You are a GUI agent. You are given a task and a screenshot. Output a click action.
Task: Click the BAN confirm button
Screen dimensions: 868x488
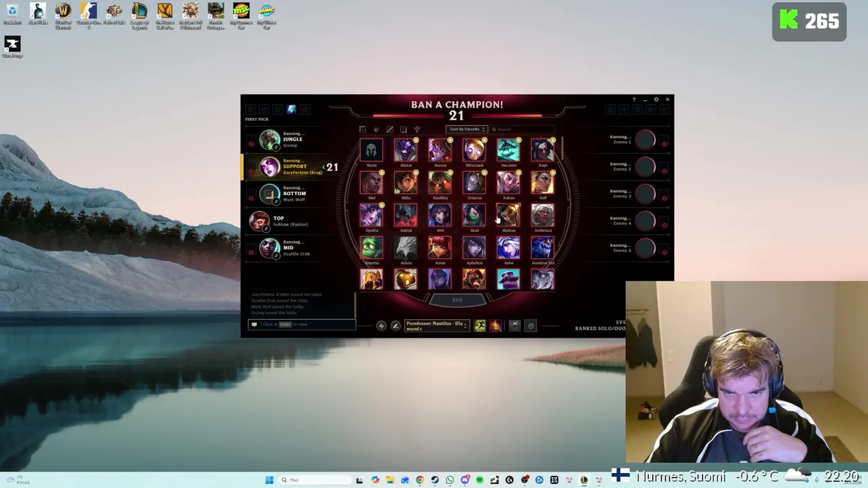[x=457, y=300]
